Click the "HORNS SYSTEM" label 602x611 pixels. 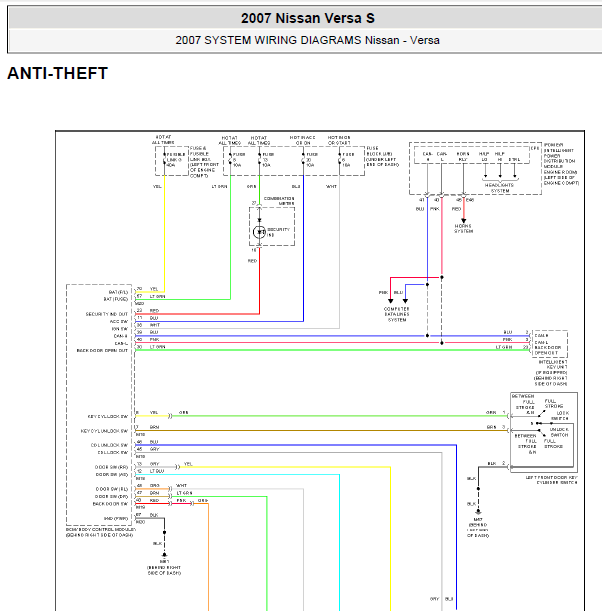(463, 229)
